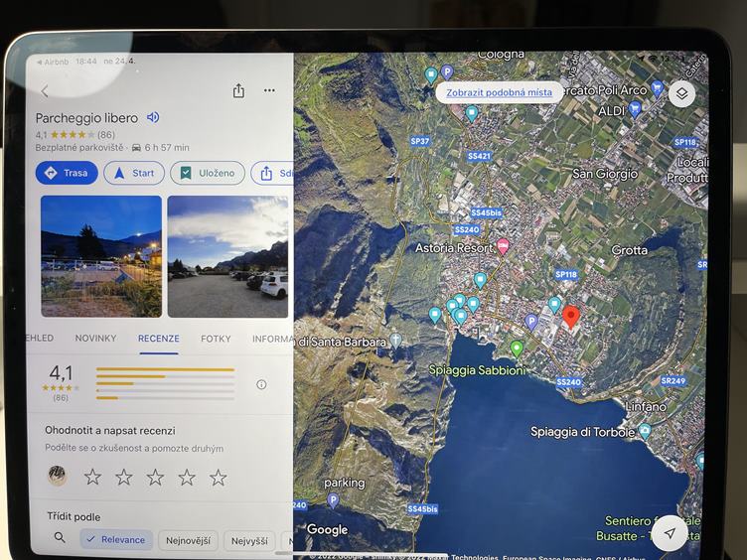Tap the purple parking pin near Cologna
Screen dimensions: 747x560
[446, 72]
